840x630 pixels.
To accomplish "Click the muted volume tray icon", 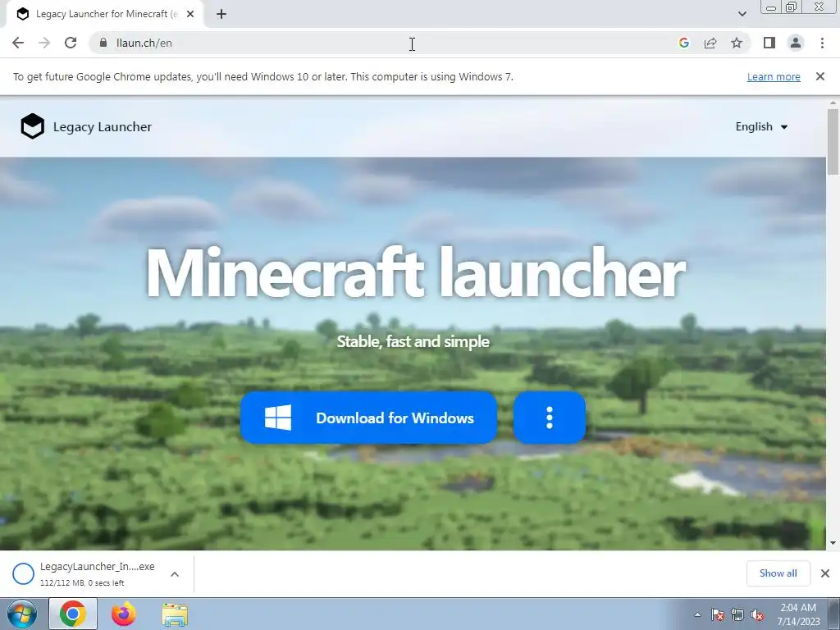I will coord(757,614).
